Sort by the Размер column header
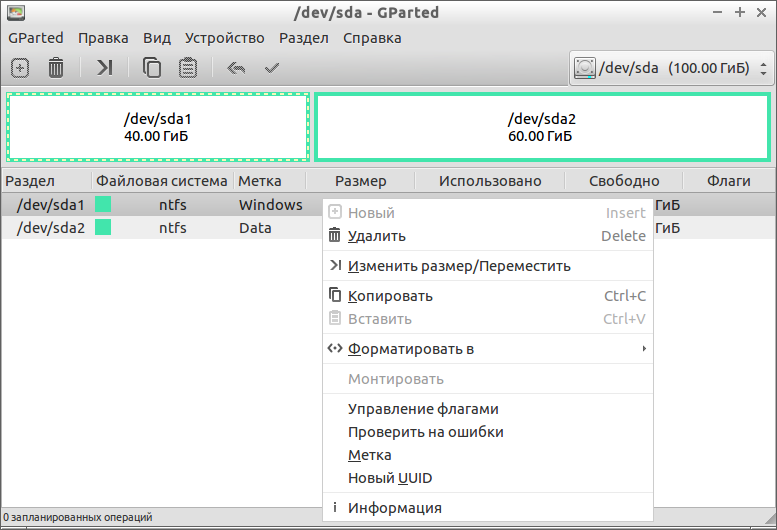The width and height of the screenshot is (777, 530). point(360,181)
